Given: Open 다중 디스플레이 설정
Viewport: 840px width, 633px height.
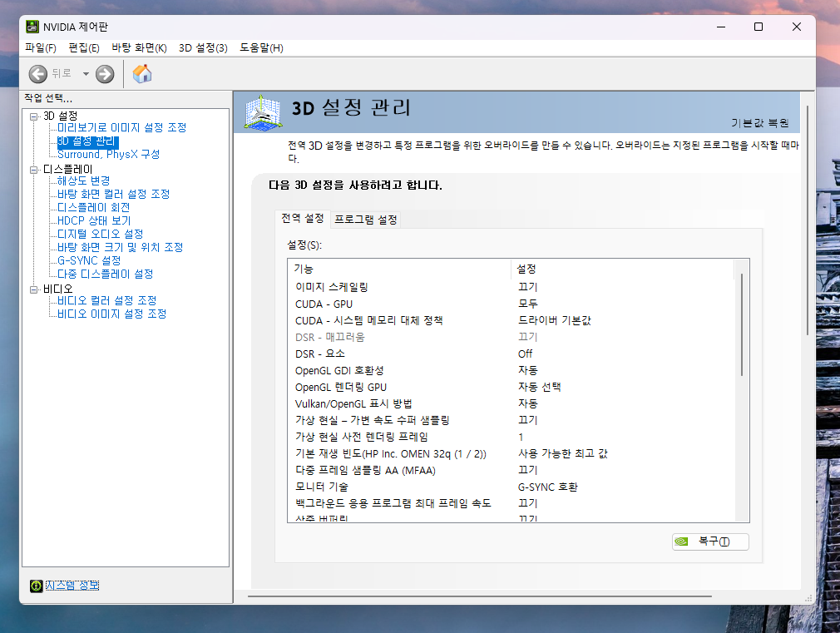Looking at the screenshot, I should 105,274.
